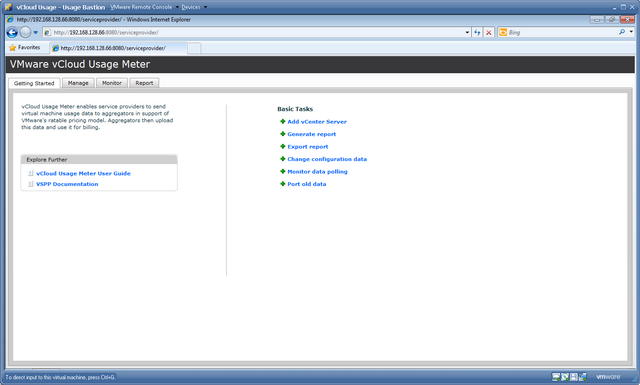This screenshot has height=385, width=640.
Task: Click the vCloud Usage console window icon
Action: click(x=8, y=7)
